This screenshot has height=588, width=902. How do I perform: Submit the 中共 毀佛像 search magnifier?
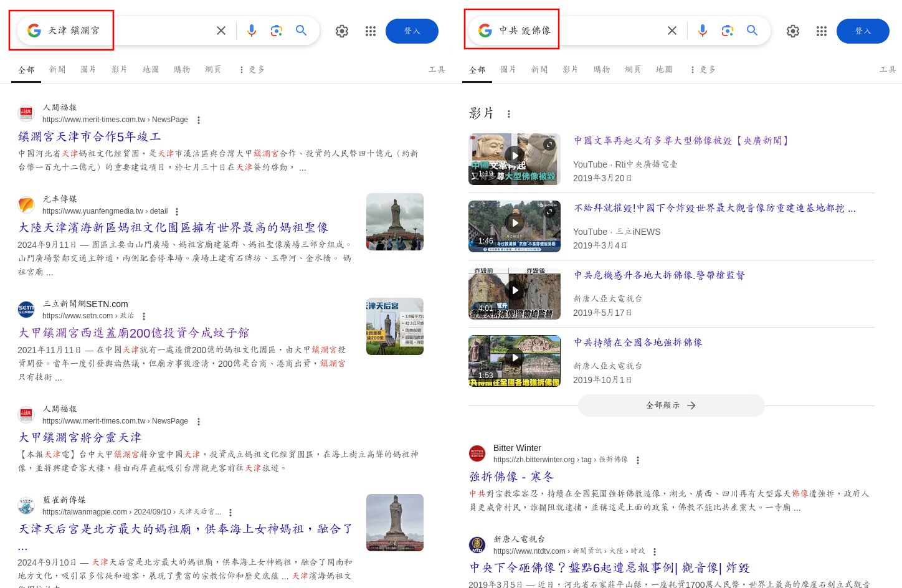(752, 31)
